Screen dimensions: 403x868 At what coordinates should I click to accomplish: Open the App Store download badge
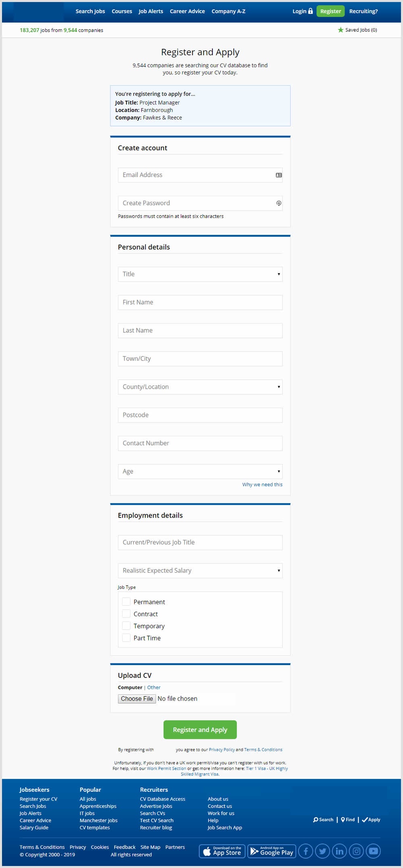coord(222,851)
